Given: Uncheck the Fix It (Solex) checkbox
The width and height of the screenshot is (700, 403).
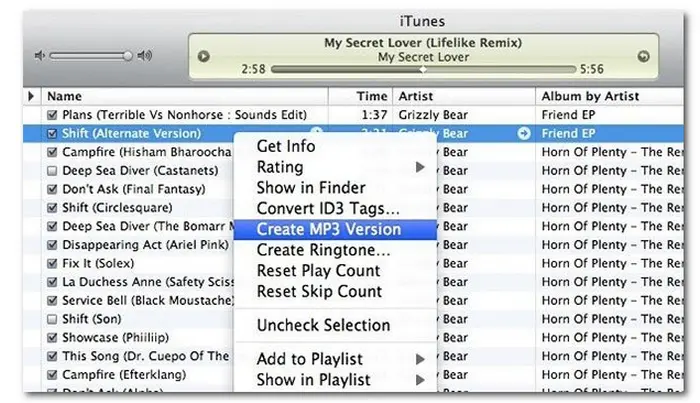Looking at the screenshot, I should pyautogui.click(x=52, y=263).
